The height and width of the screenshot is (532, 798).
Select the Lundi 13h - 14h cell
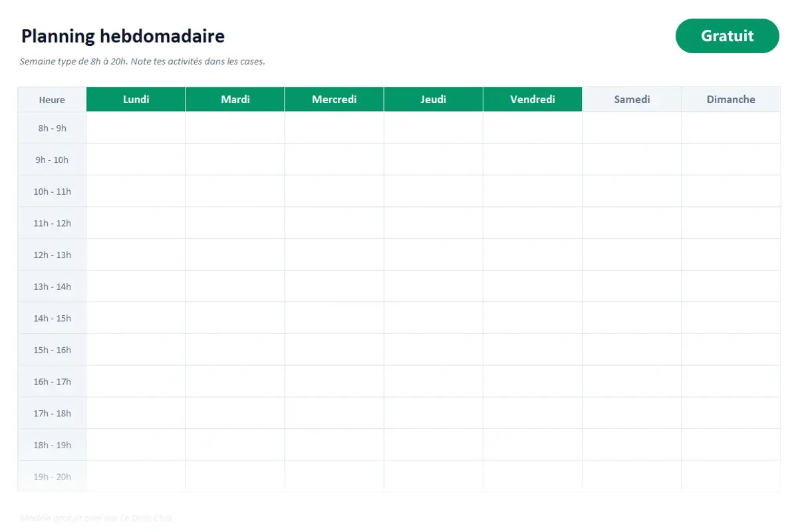click(x=136, y=287)
